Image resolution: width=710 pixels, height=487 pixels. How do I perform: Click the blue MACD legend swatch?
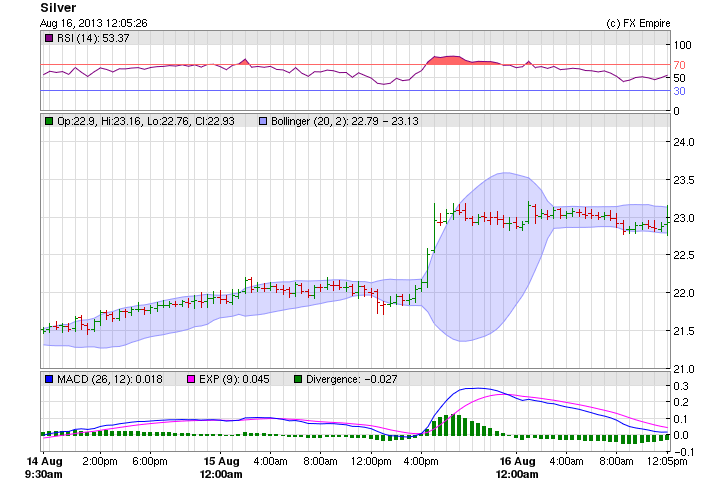point(49,379)
